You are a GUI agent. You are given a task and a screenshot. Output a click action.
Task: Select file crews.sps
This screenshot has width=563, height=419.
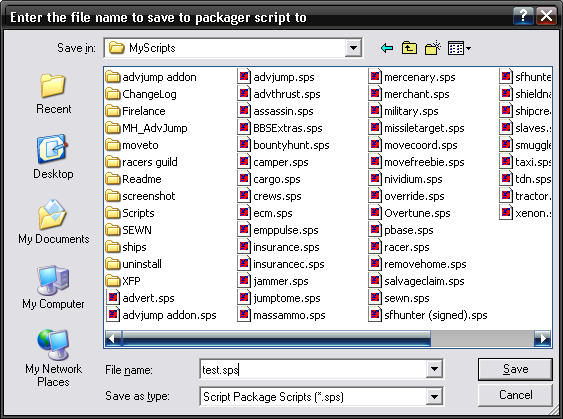[269, 196]
